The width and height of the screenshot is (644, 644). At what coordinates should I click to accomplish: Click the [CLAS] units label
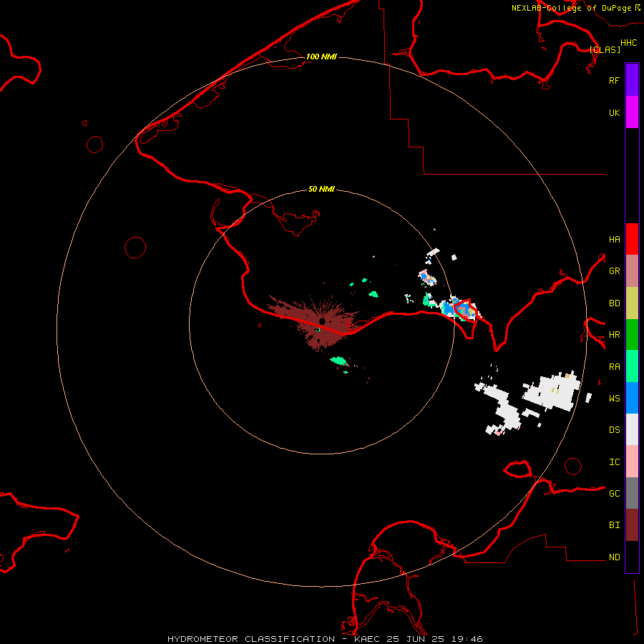(605, 49)
